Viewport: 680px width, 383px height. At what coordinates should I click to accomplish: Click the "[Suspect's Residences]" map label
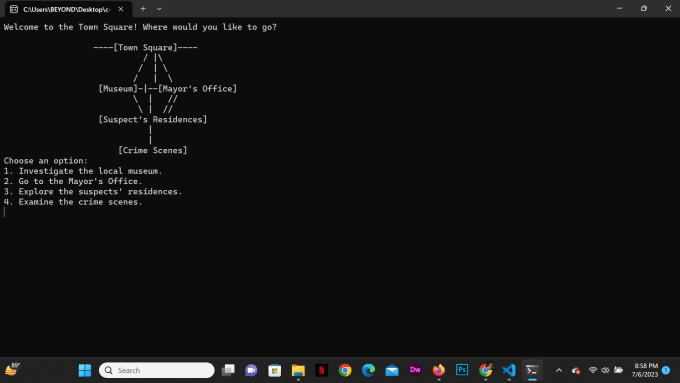[153, 119]
